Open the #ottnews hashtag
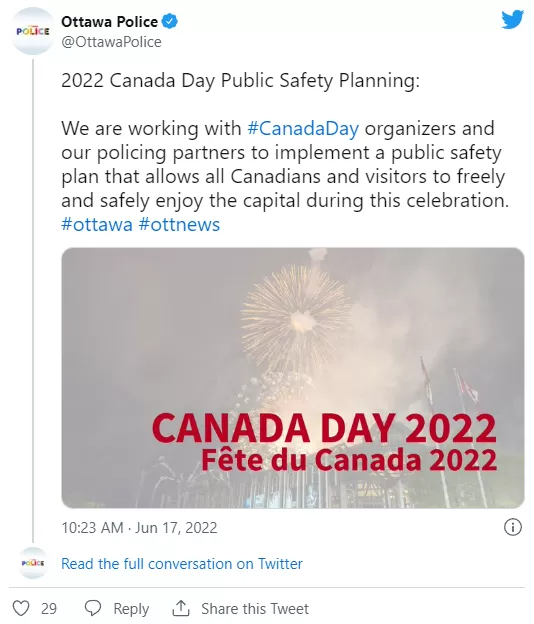 coord(179,224)
